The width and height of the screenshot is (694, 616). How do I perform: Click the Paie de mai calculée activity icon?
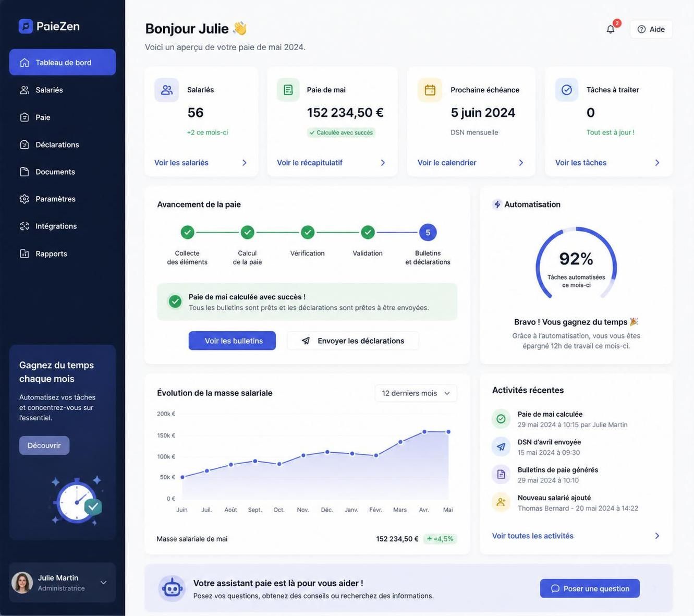(501, 419)
